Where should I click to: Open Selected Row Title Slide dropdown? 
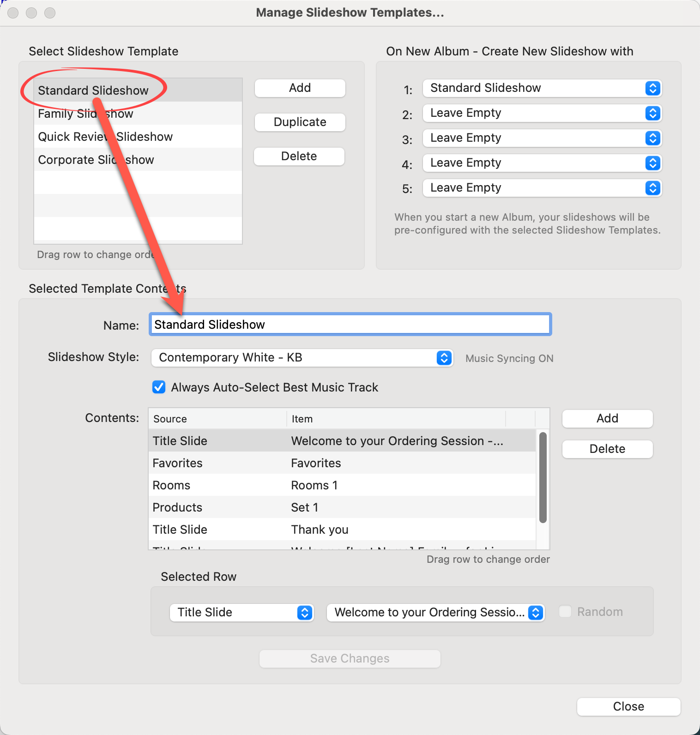pos(241,613)
